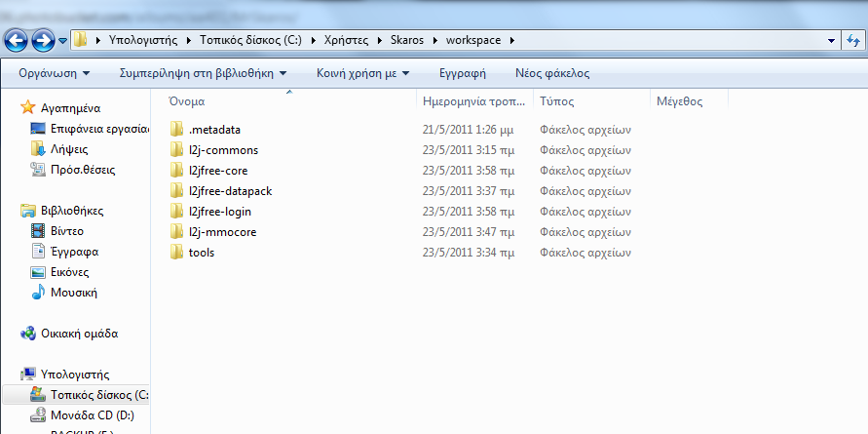The image size is (868, 434).
Task: Select the .metadata folder name
Action: [x=214, y=130]
